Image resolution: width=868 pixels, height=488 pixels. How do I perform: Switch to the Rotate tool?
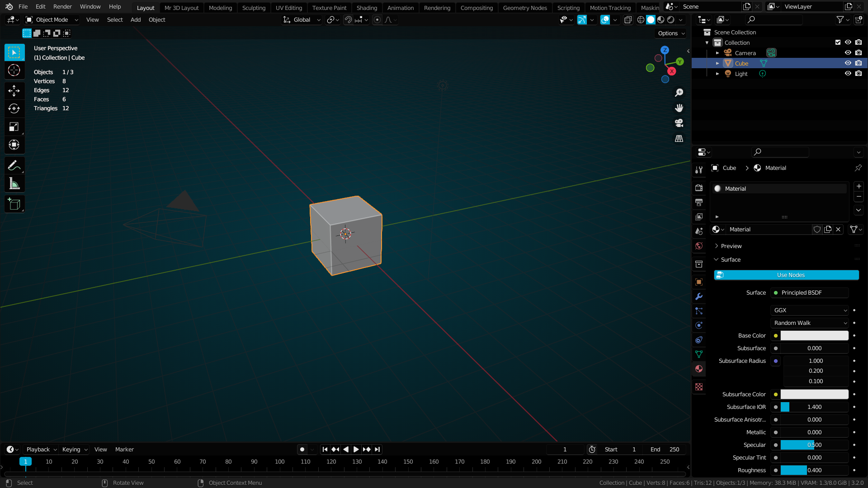click(x=14, y=108)
